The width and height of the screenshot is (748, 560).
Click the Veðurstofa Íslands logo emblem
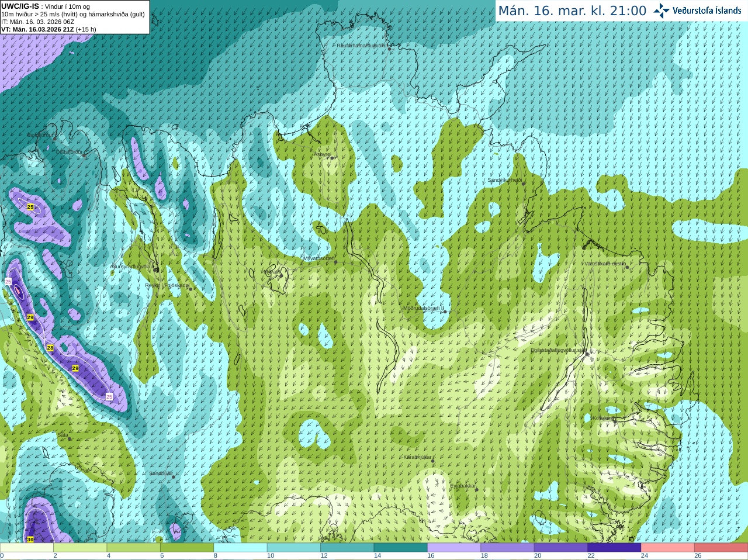coord(662,11)
